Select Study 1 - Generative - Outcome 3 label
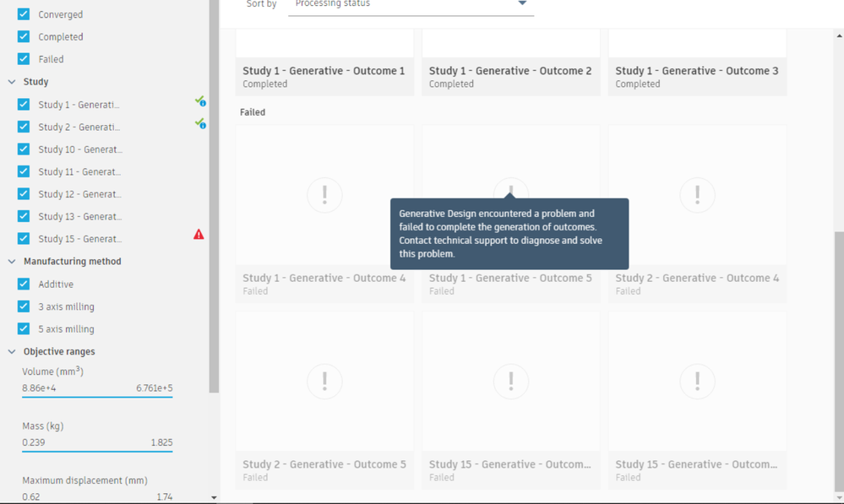844x504 pixels. tap(696, 71)
